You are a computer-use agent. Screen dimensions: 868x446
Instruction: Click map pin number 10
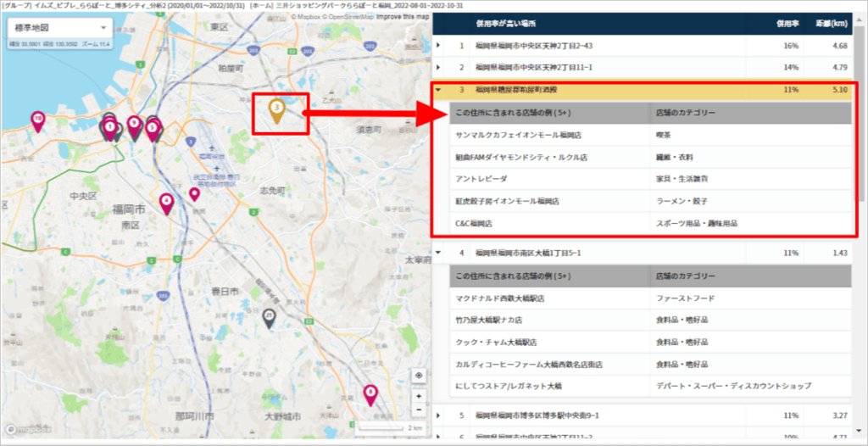click(37, 121)
